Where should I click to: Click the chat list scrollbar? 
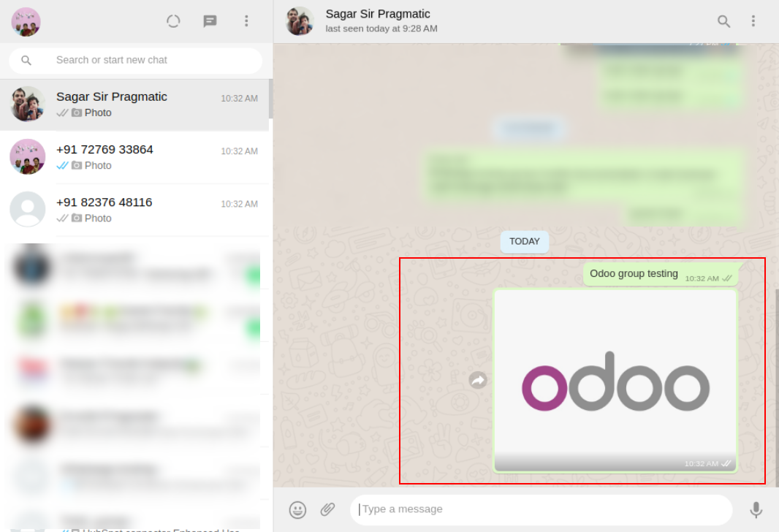coord(271,99)
